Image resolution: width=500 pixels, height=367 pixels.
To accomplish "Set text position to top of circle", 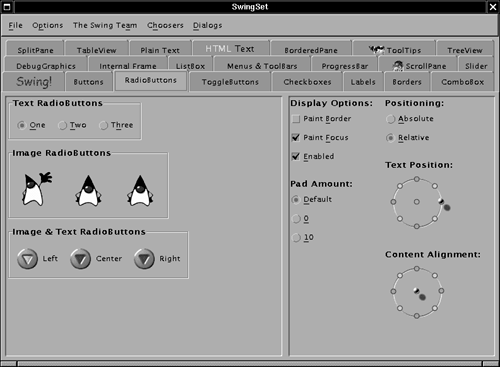I will click(x=417, y=179).
